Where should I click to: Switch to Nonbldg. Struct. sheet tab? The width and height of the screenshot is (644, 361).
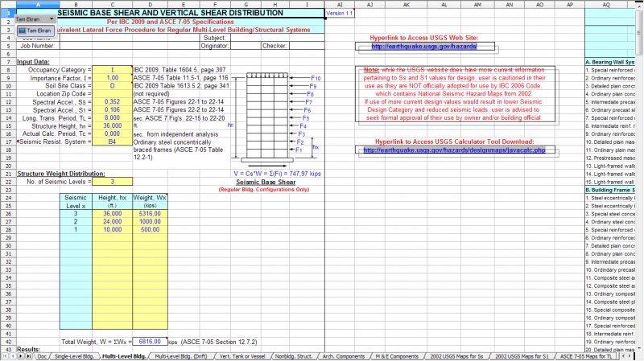coord(293,356)
